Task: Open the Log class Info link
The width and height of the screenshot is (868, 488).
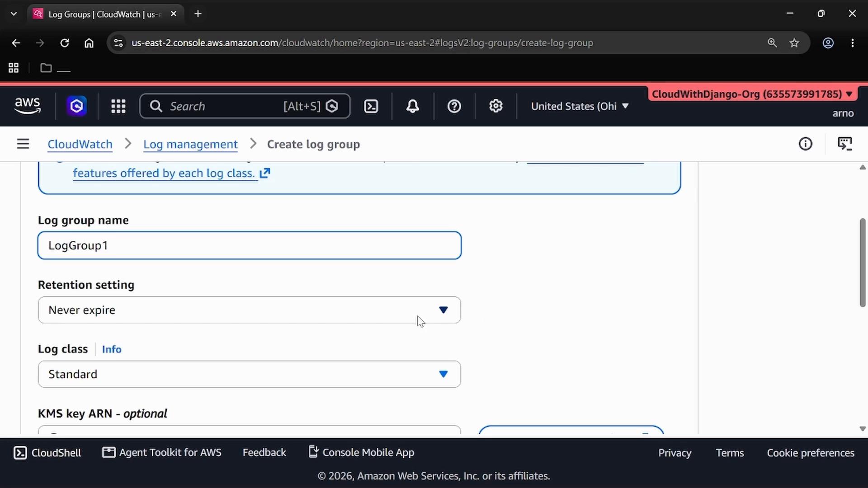Action: coord(112,349)
